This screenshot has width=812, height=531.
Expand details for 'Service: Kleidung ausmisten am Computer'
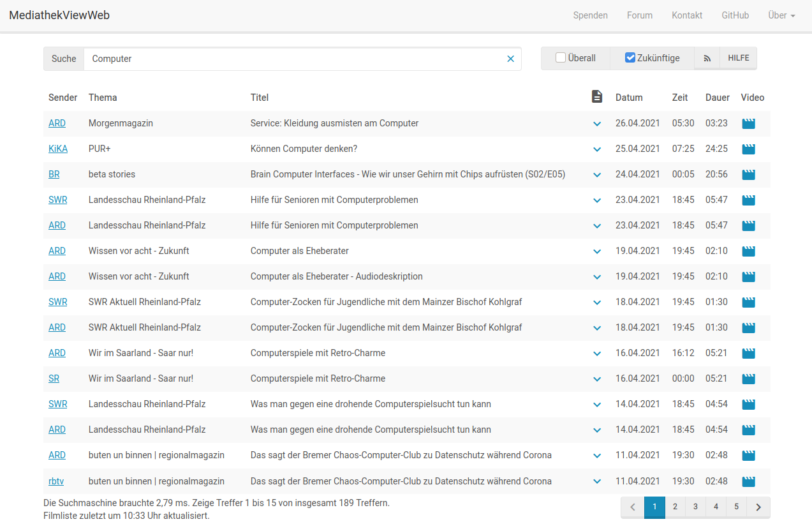click(596, 123)
